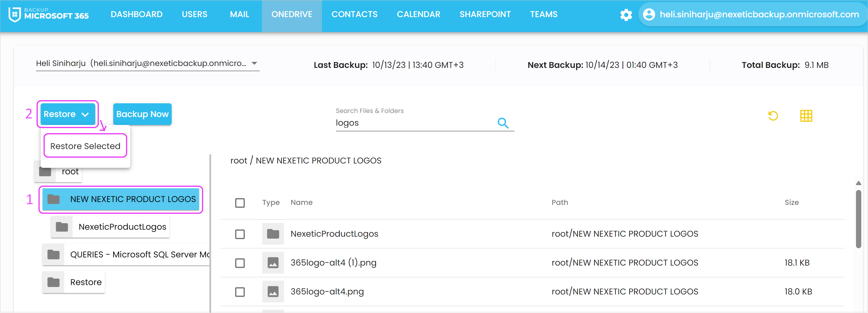Image resolution: width=868 pixels, height=313 pixels.
Task: Click the Size column header
Action: point(792,203)
